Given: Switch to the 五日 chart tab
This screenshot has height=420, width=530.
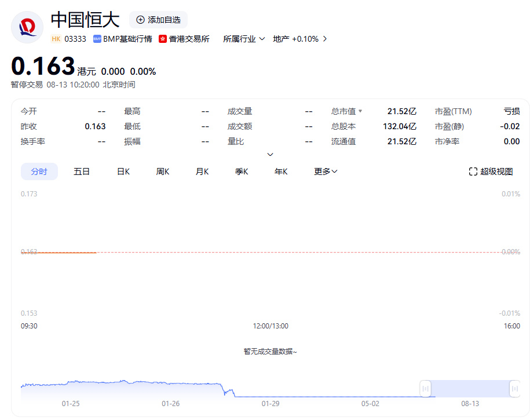Looking at the screenshot, I should tap(82, 171).
